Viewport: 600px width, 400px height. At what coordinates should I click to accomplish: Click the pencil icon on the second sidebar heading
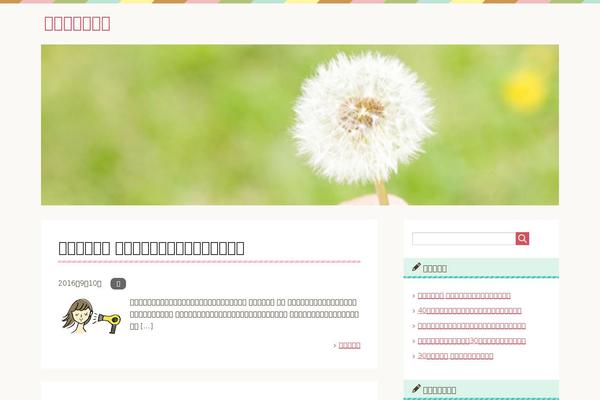pos(416,389)
